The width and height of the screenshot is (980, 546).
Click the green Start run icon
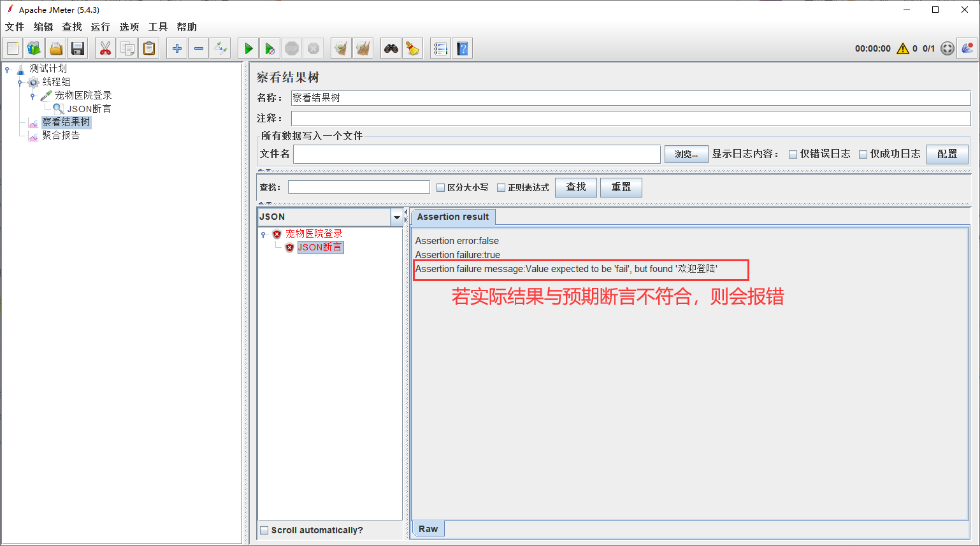(249, 48)
